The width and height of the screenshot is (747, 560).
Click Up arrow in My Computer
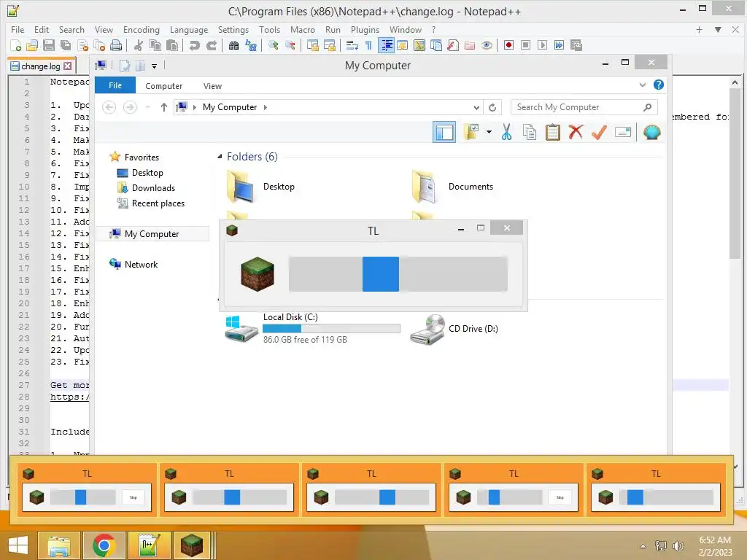click(x=164, y=107)
